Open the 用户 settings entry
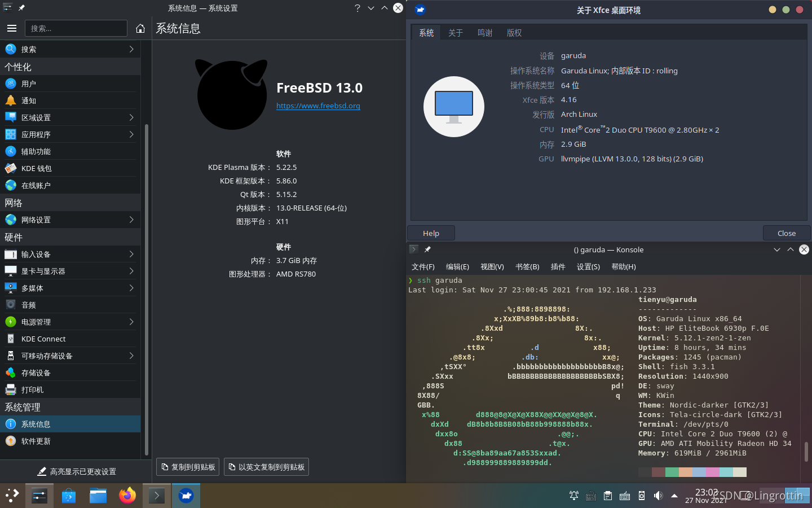This screenshot has width=812, height=508. click(70, 84)
